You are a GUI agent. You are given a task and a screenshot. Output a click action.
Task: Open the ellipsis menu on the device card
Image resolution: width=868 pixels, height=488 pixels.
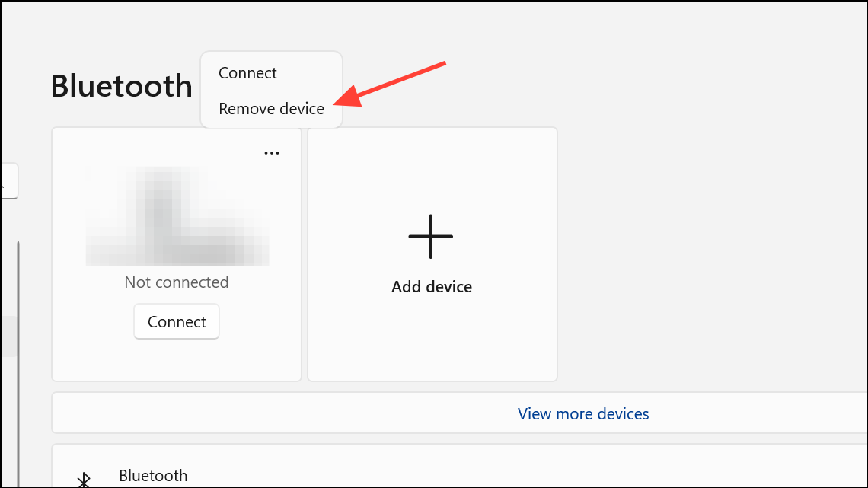(x=271, y=152)
